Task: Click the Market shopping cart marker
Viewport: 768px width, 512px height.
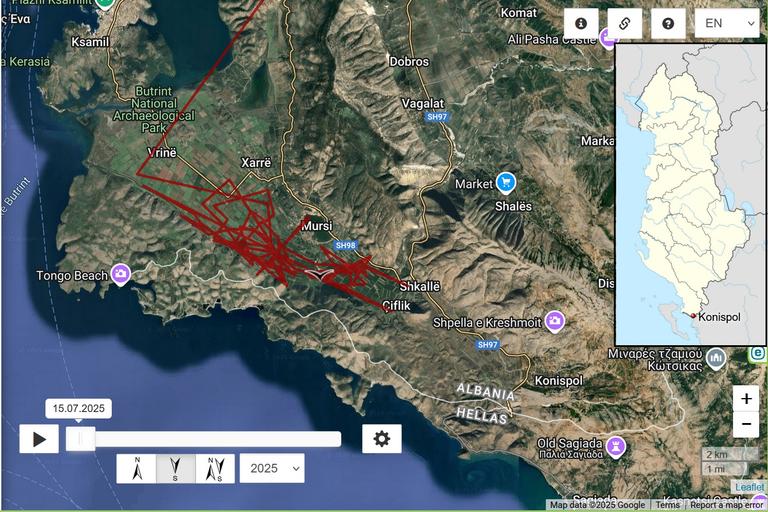Action: point(505,183)
